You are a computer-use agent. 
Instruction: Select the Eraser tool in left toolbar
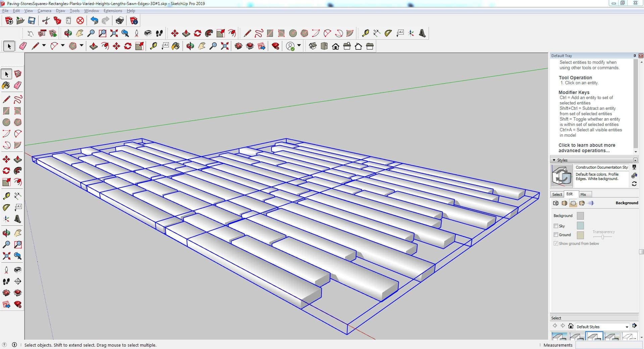tap(18, 85)
